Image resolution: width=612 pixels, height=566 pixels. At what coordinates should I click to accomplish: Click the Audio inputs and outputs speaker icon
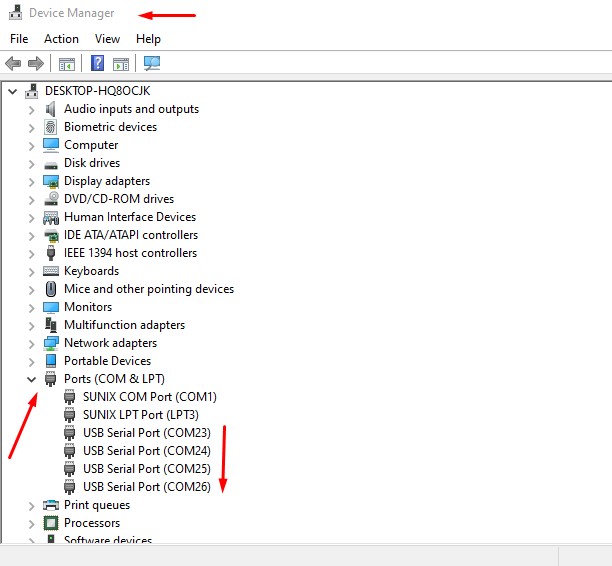[51, 109]
